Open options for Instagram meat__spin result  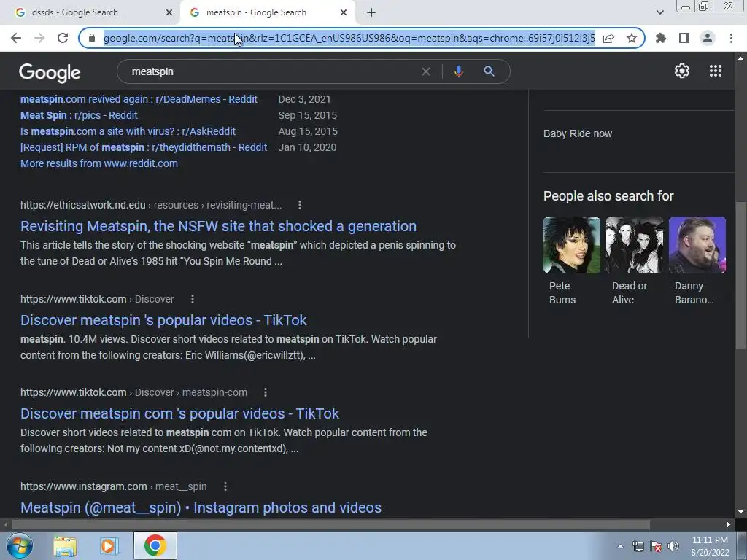tap(225, 486)
